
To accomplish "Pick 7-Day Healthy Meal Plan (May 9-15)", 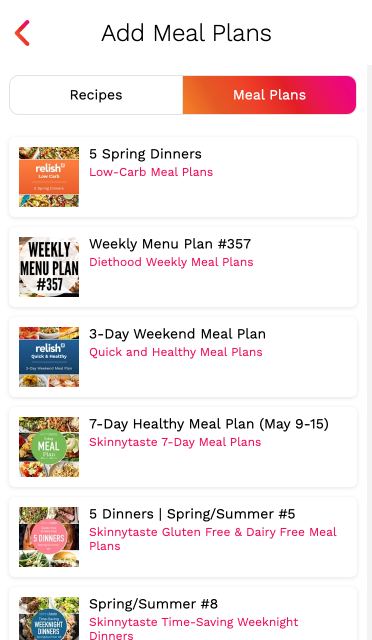I will 209,424.
